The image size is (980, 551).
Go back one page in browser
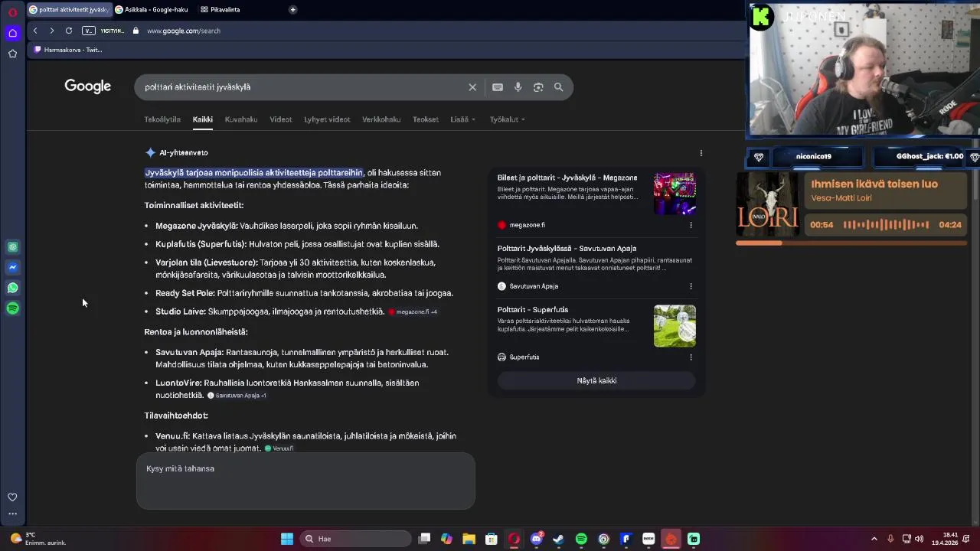[x=35, y=31]
